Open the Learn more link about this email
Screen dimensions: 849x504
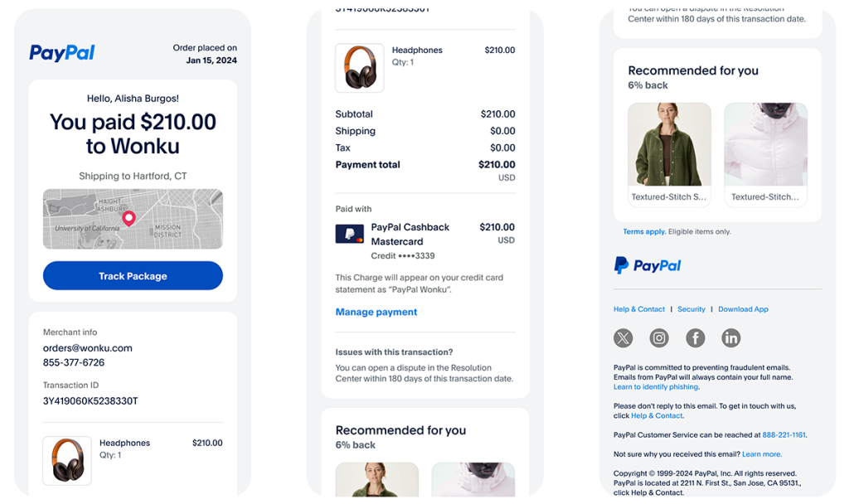pyautogui.click(x=761, y=454)
